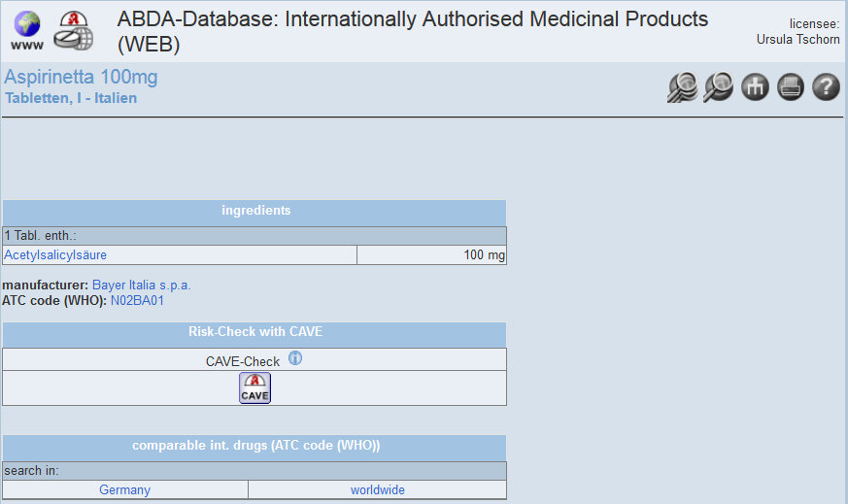848x504 pixels.
Task: Select the Aspirinetta 100mg title
Action: coord(81,77)
